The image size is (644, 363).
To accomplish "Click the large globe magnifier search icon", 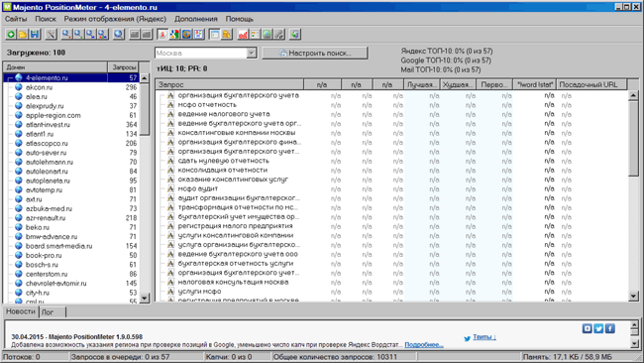I will [x=119, y=35].
